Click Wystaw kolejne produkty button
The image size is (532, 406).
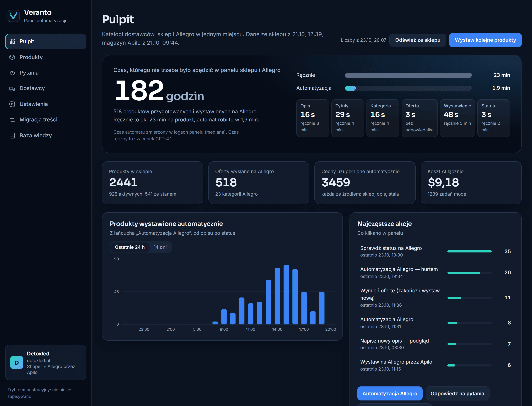485,40
